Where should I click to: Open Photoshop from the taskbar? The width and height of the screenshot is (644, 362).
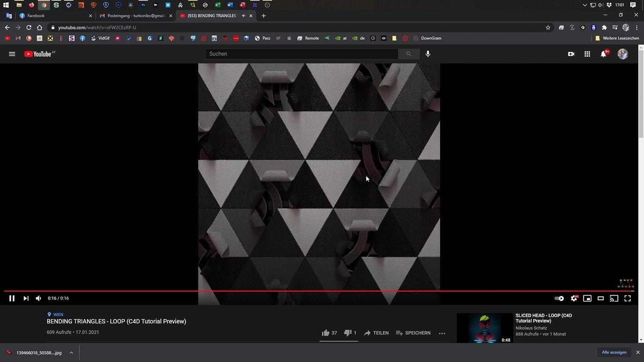point(143,5)
